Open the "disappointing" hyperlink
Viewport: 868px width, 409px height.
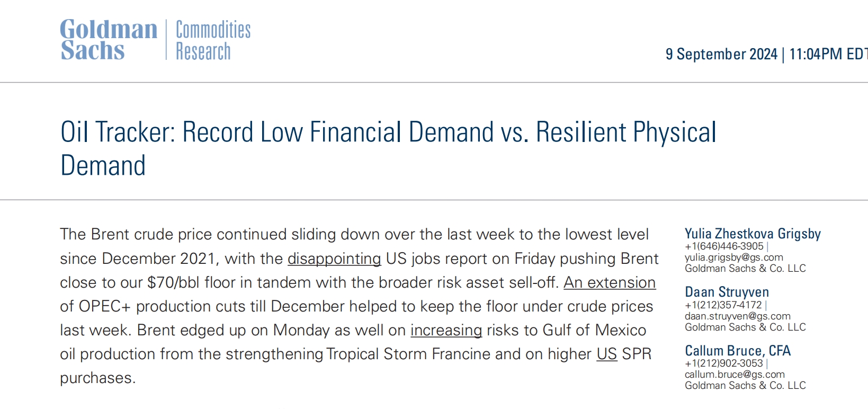[334, 259]
